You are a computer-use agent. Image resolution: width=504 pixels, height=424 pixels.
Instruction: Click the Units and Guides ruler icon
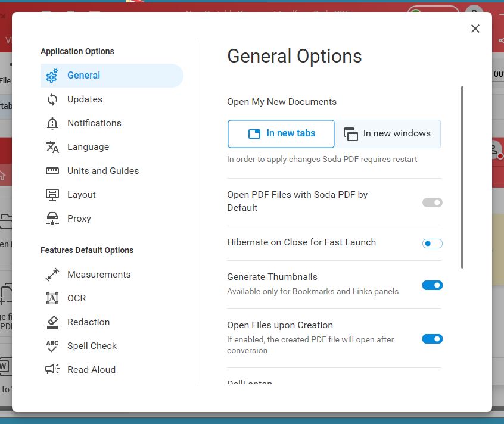[x=52, y=171]
